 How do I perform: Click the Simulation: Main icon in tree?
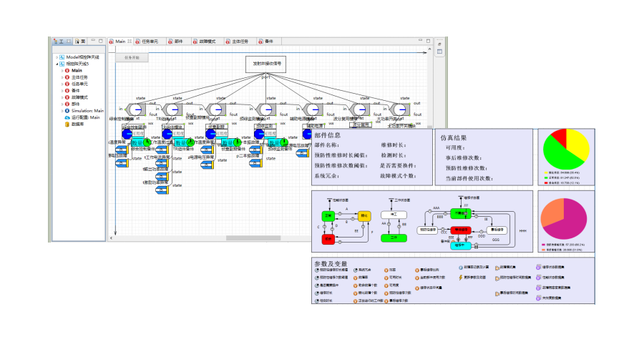67,111
